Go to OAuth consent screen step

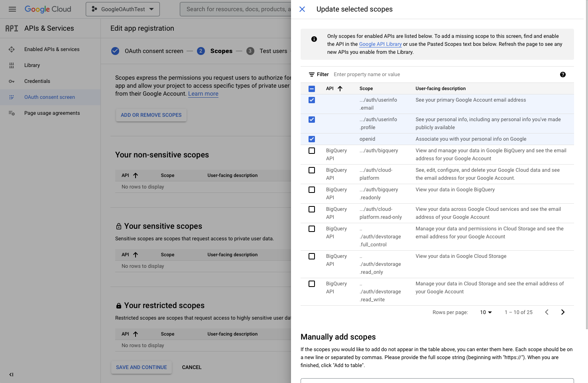tap(154, 51)
